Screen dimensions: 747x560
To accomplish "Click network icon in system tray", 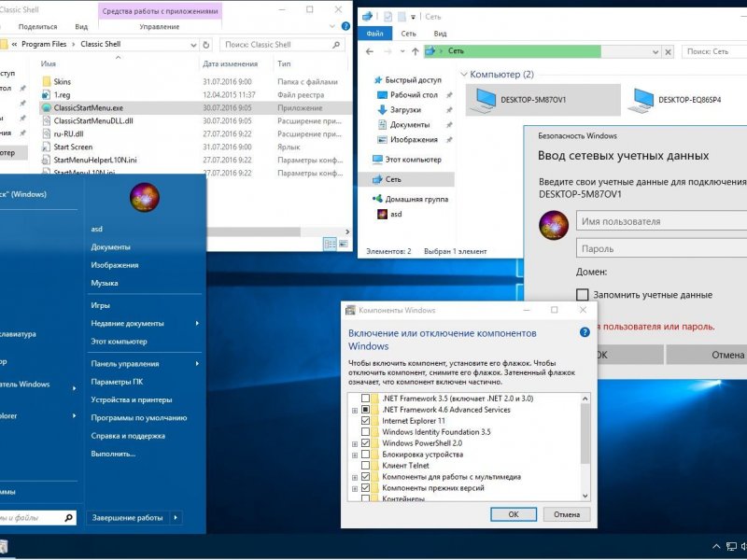I will (731, 546).
